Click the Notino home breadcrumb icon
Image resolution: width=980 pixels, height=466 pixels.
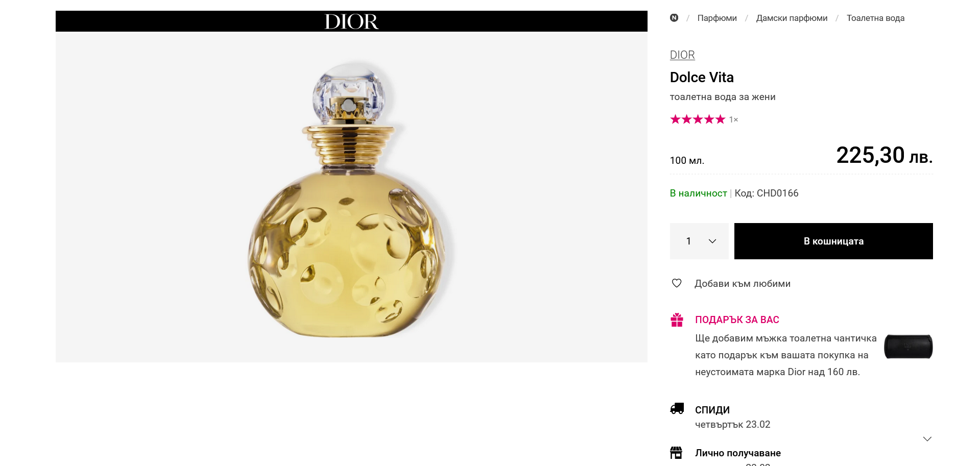pos(674,18)
